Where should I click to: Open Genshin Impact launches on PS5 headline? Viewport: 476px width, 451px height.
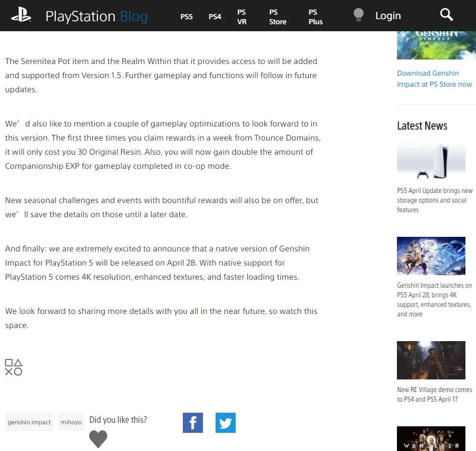point(434,299)
